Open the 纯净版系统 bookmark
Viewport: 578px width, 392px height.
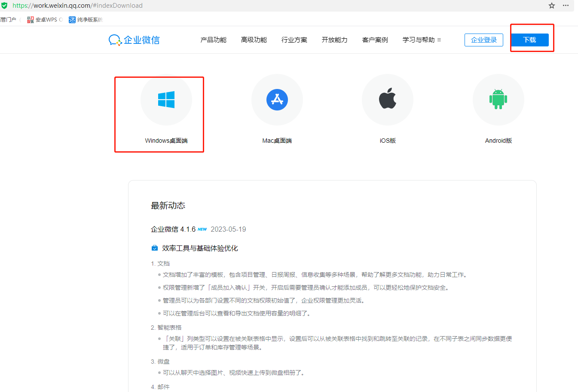click(86, 20)
